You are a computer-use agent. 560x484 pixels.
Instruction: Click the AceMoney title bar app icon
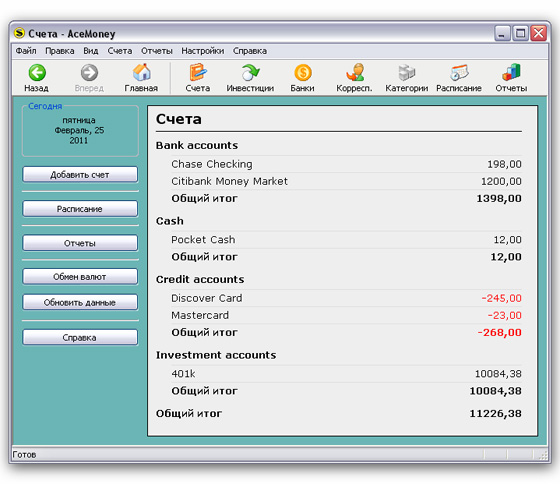[19, 33]
